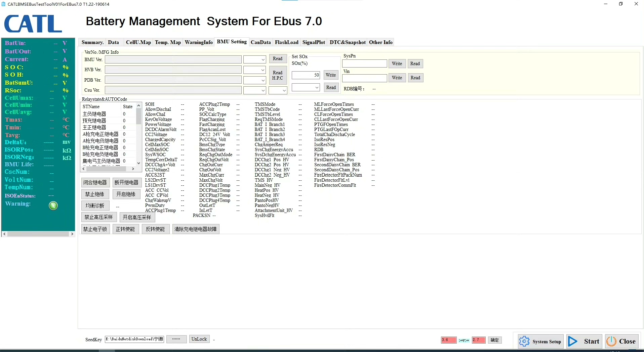Click the Vin input field

click(365, 78)
